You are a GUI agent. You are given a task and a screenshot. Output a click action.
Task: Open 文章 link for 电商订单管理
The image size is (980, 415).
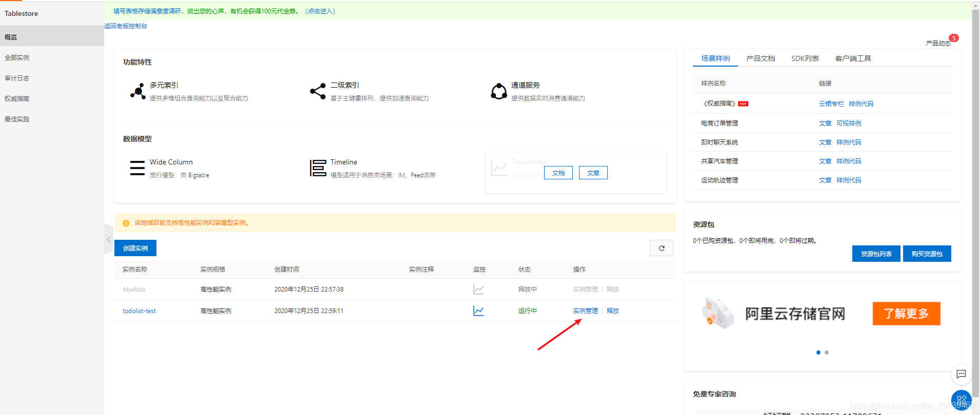(825, 123)
